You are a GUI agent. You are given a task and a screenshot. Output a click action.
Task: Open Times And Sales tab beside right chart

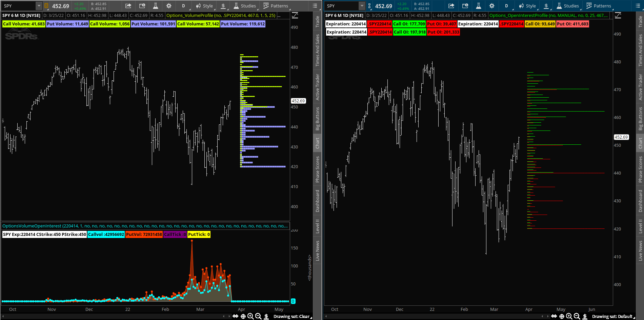pyautogui.click(x=641, y=50)
